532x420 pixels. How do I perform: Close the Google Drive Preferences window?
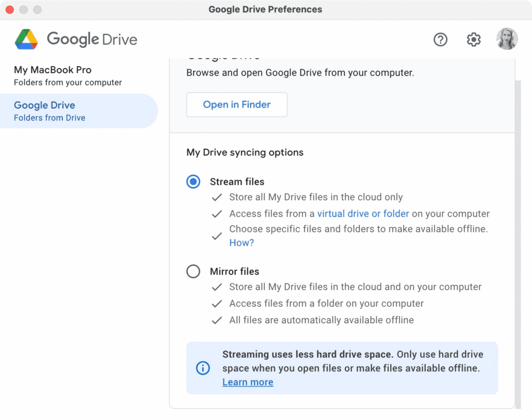(x=10, y=10)
